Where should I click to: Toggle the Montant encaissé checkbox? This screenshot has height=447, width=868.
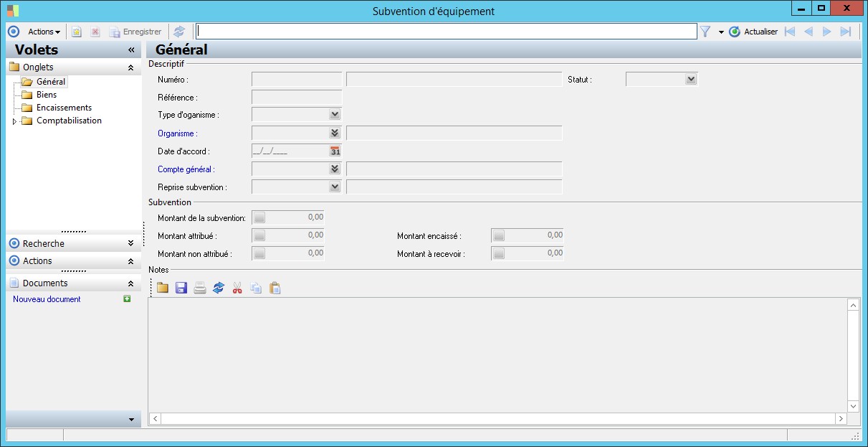pos(499,235)
